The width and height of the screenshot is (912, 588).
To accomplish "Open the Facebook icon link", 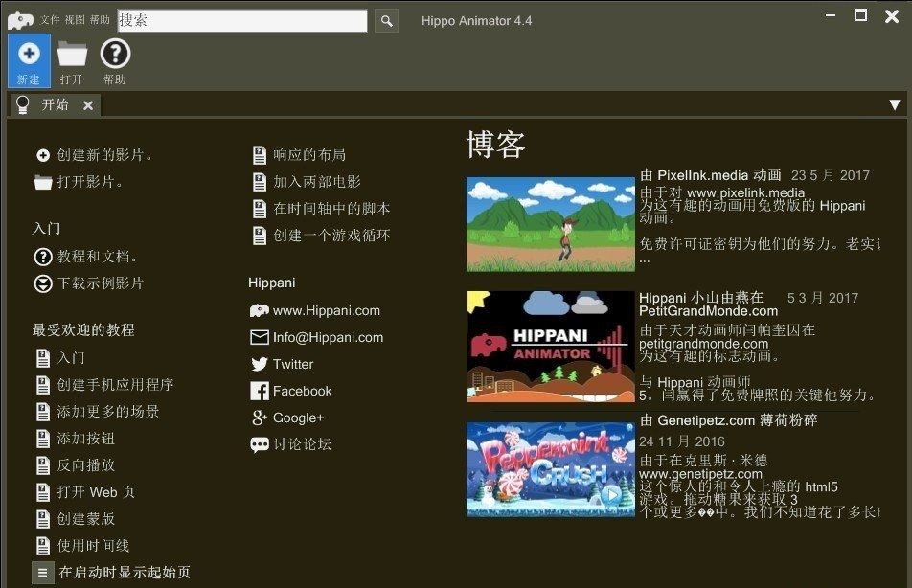I will pyautogui.click(x=259, y=391).
